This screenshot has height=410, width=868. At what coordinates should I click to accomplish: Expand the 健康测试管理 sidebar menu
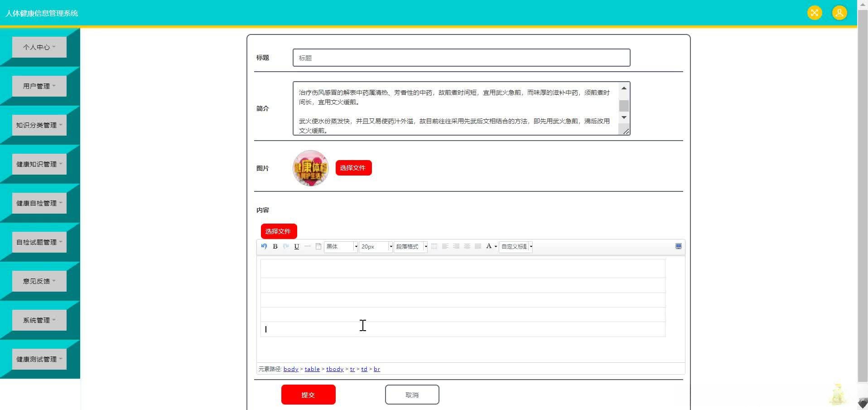(x=39, y=359)
